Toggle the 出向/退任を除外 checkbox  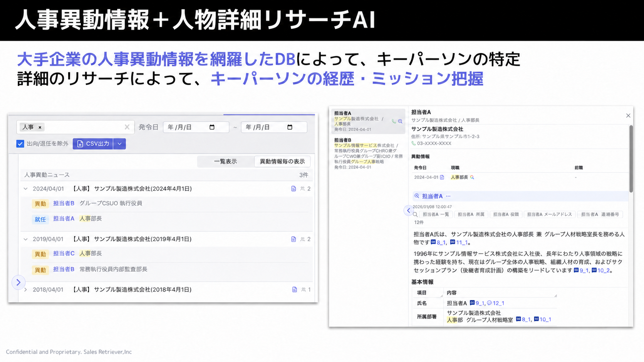pos(20,143)
